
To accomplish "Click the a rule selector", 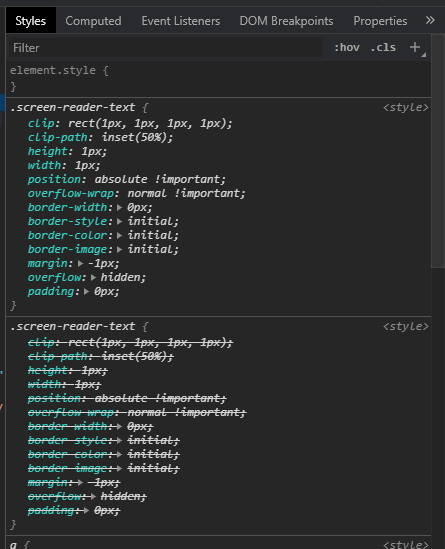I will click(x=13, y=544).
